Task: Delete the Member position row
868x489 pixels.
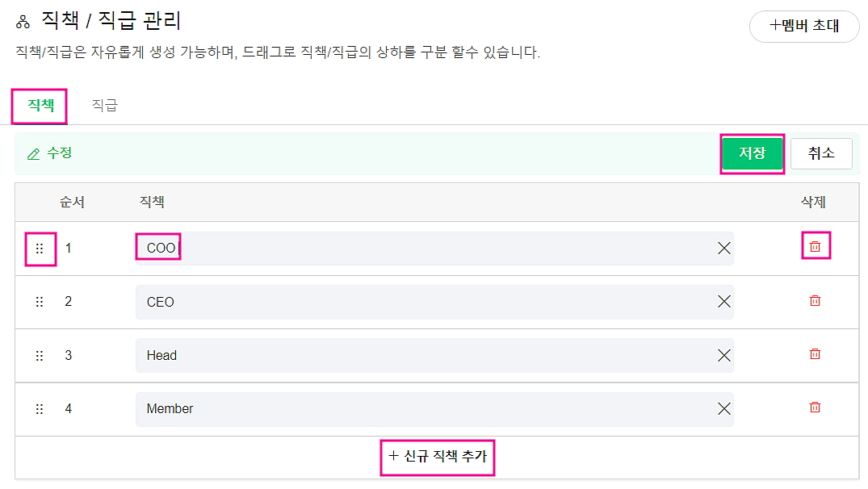Action: 815,407
